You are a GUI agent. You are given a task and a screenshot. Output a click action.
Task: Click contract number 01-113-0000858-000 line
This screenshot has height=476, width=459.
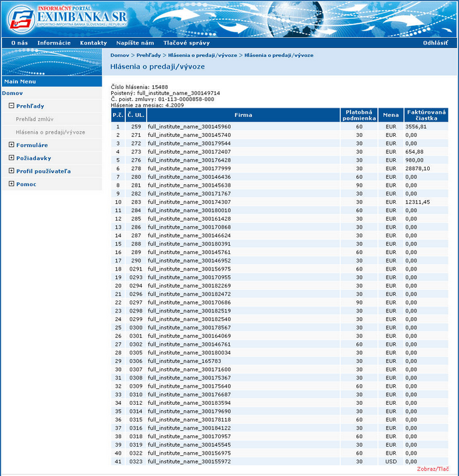162,99
